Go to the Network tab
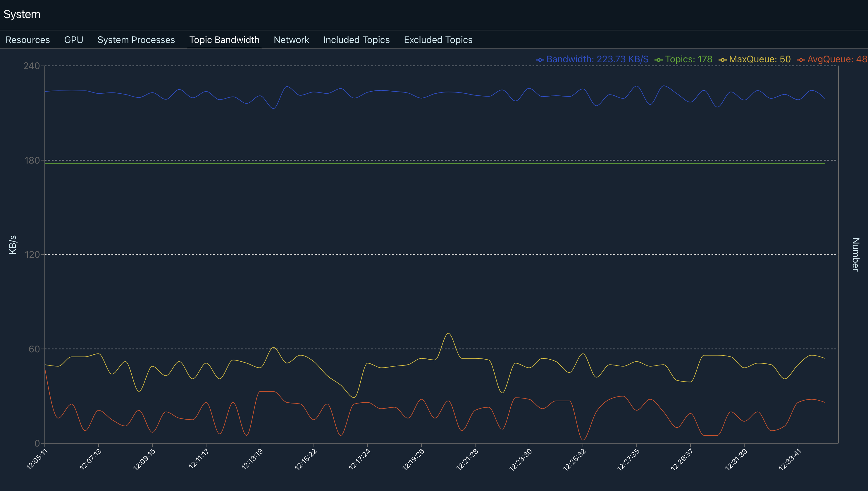Image resolution: width=868 pixels, height=491 pixels. coord(291,40)
